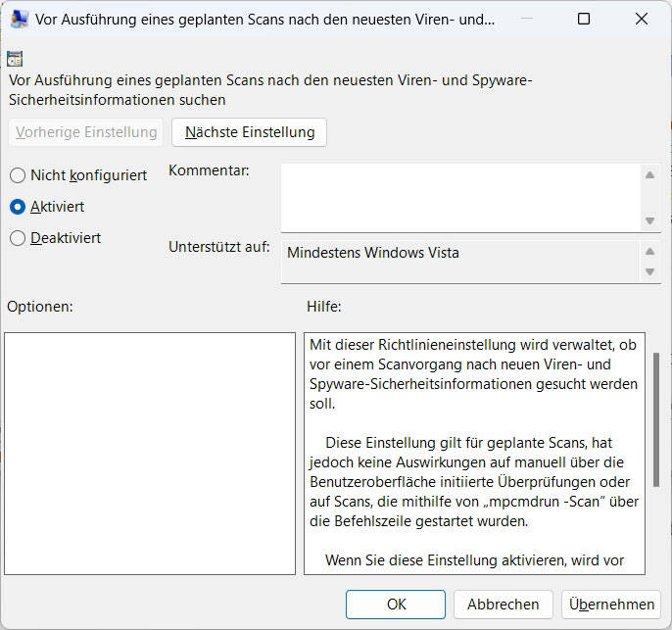This screenshot has height=630, width=672.
Task: Minimize the policy dialog window
Action: click(528, 19)
